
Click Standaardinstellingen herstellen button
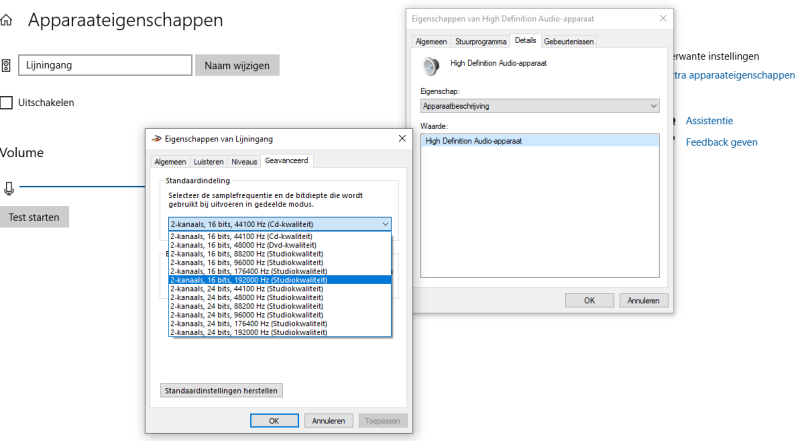coord(221,390)
